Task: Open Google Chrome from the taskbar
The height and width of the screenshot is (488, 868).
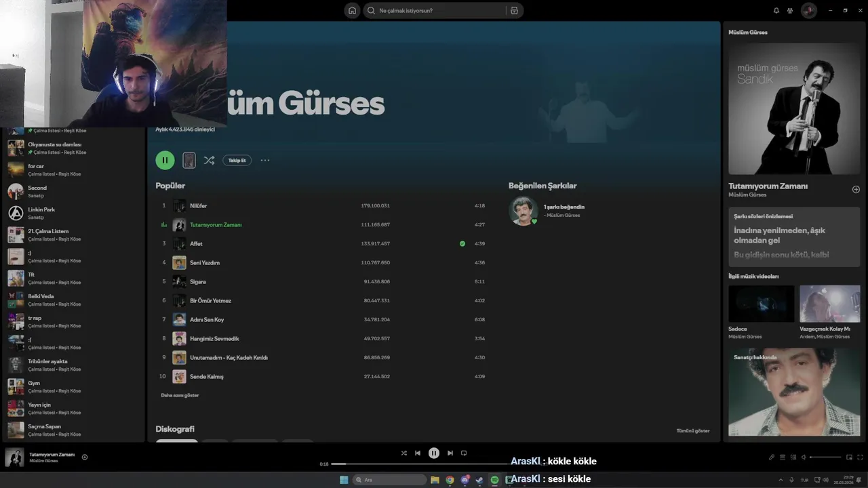Action: (450, 480)
